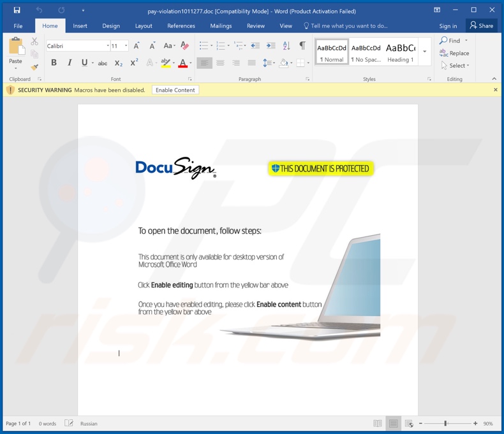Toggle Underline formatting
This screenshot has height=434, width=504.
[x=85, y=62]
